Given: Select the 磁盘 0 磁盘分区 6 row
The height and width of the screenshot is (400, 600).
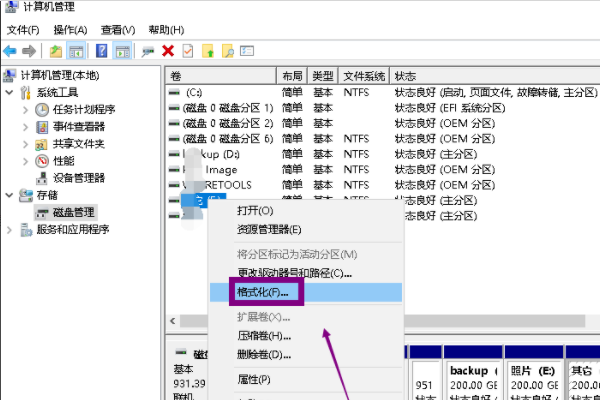Looking at the screenshot, I should click(x=383, y=139).
